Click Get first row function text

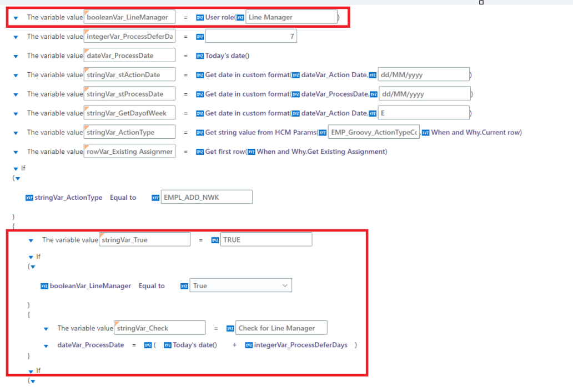tap(225, 151)
